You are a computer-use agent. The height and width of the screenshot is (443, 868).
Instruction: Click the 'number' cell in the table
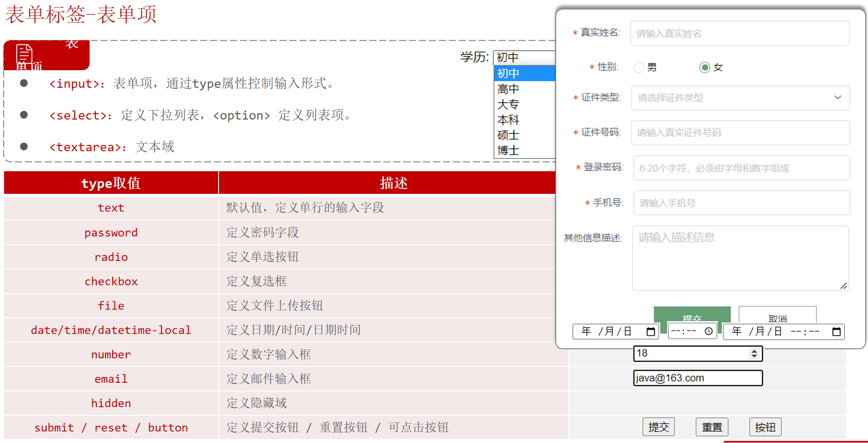(x=111, y=355)
